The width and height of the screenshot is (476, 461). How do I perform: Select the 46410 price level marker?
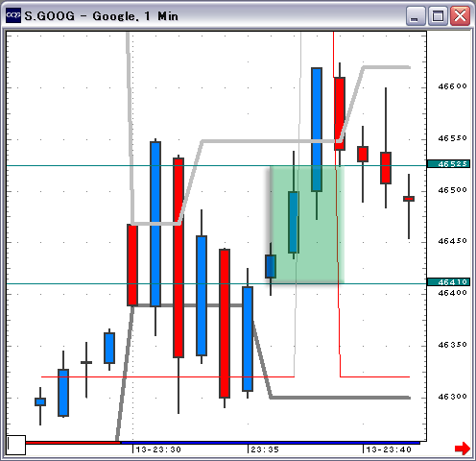pyautogui.click(x=448, y=282)
